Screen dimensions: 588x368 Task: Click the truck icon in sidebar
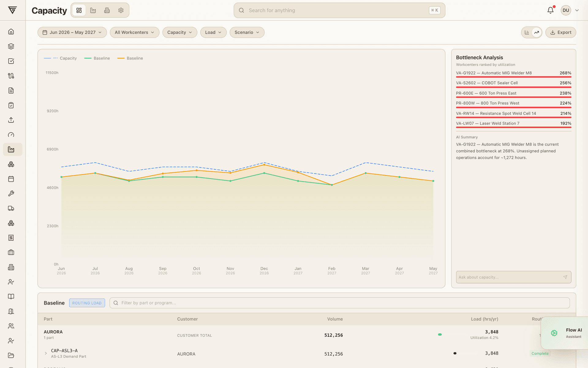11,208
